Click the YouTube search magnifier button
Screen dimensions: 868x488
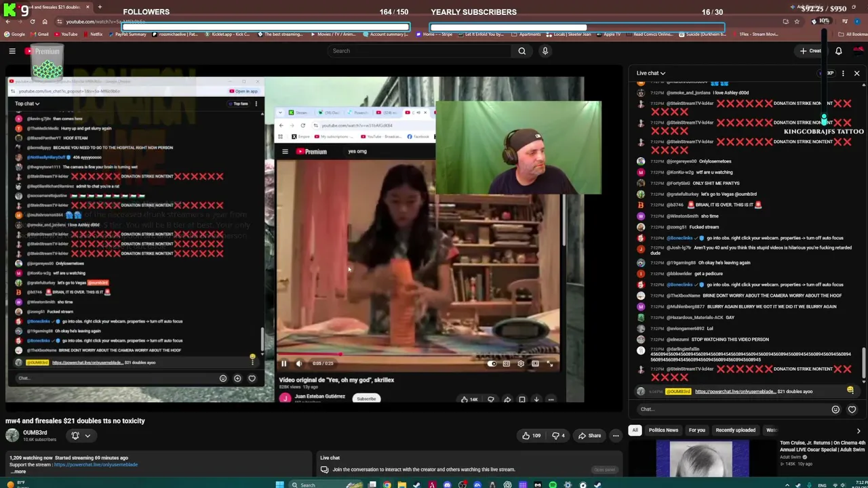click(521, 51)
